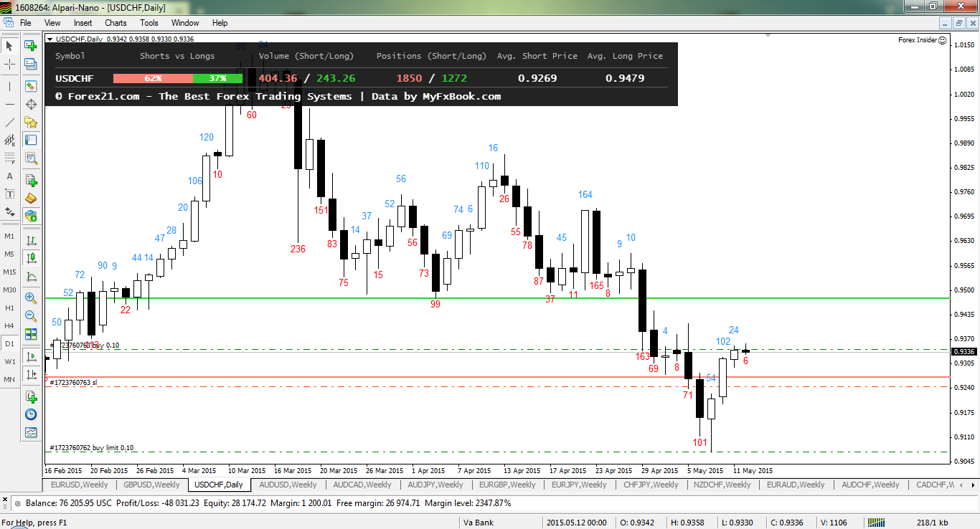
Task: Select the Text Label tool
Action: [9, 194]
